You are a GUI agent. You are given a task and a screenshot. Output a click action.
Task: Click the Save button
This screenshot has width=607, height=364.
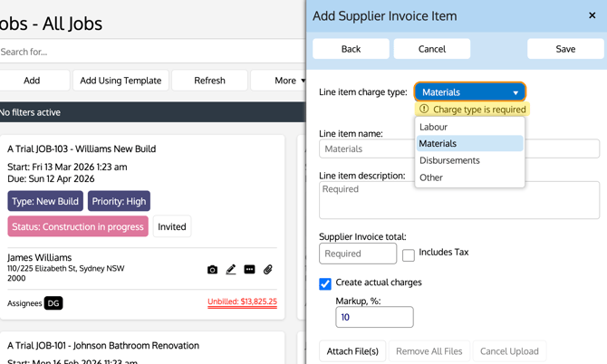click(565, 49)
